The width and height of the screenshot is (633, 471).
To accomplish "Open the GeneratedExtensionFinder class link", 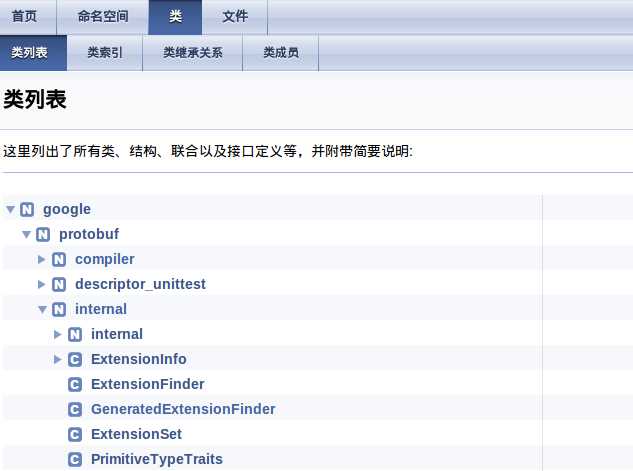I will (x=183, y=410).
